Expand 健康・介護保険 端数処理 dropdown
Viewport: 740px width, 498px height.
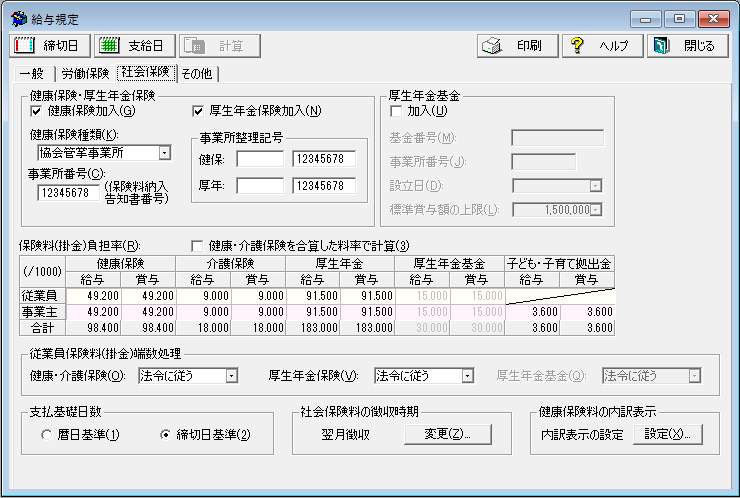pyautogui.click(x=231, y=376)
